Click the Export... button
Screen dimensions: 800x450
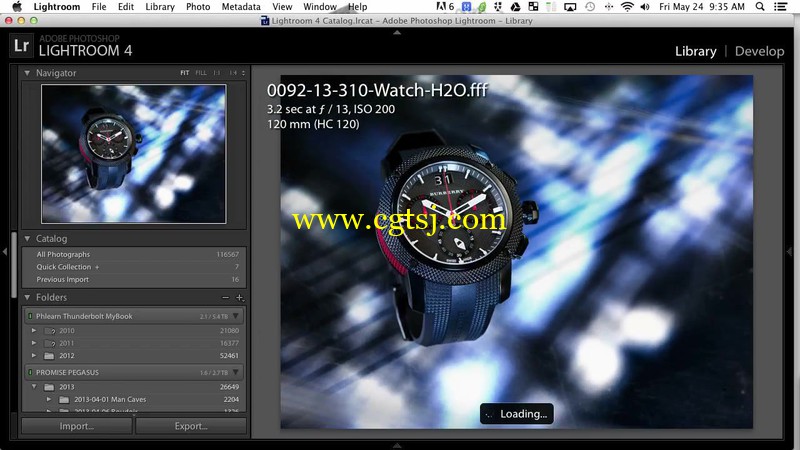[x=191, y=426]
